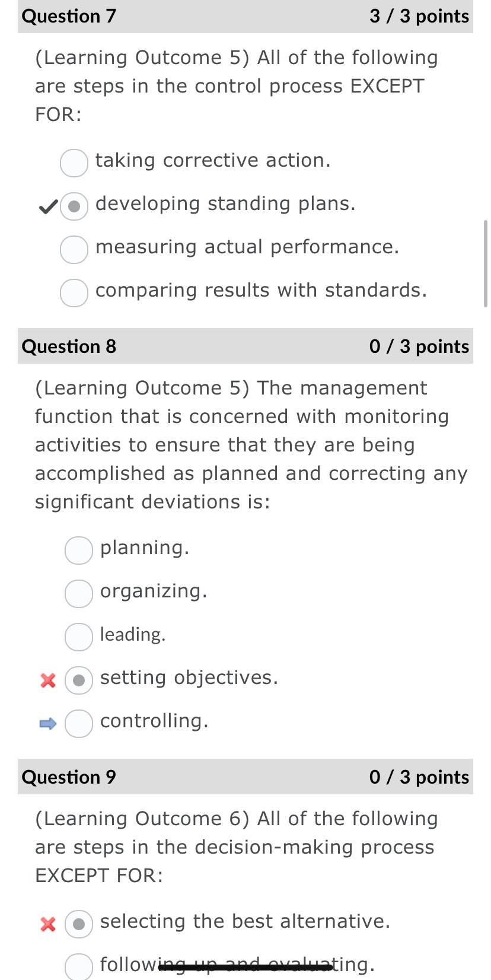Click the Question 9 header title
The image size is (491, 980).
[x=69, y=777]
